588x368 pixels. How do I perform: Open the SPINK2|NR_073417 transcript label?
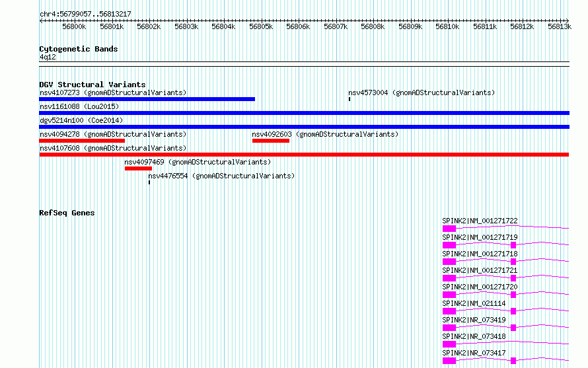click(x=474, y=353)
